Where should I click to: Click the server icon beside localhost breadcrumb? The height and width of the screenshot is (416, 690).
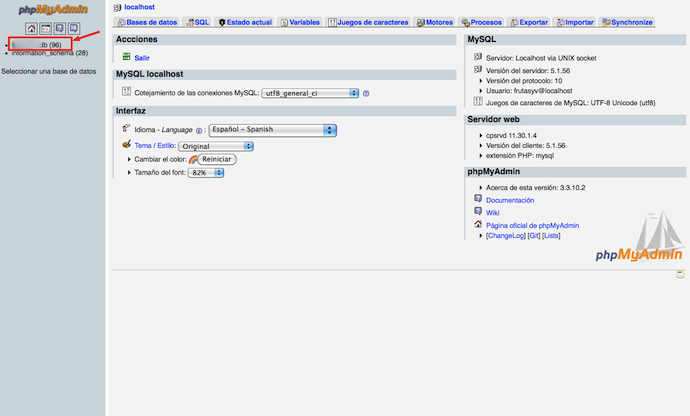point(117,7)
